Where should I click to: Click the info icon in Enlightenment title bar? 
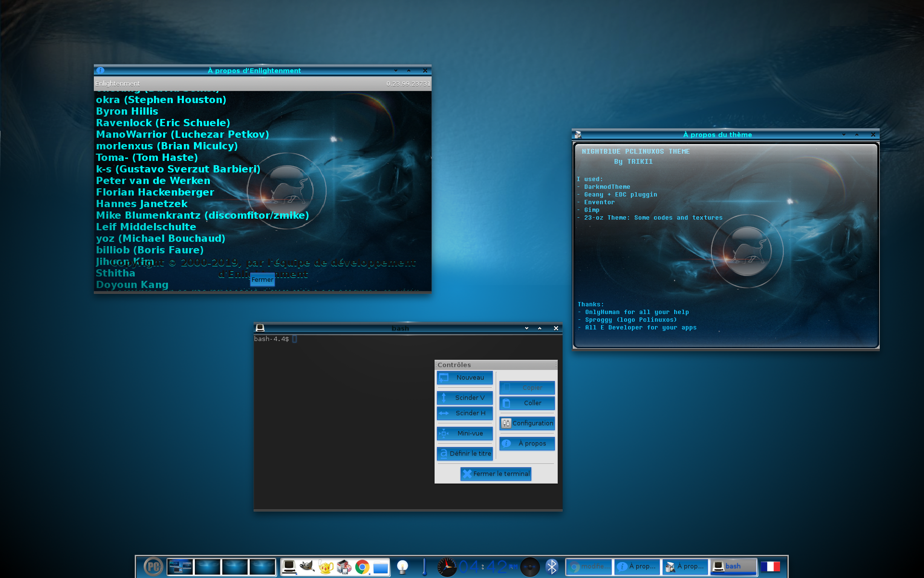click(x=100, y=70)
